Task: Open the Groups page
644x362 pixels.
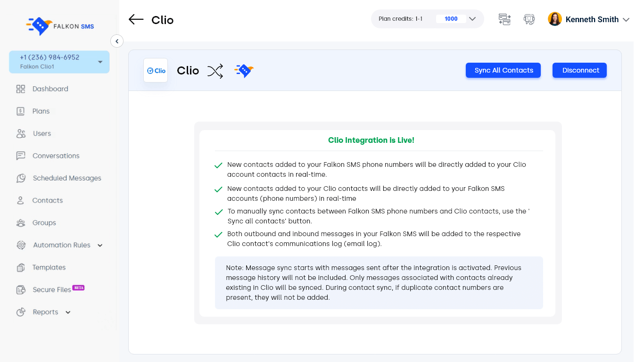Action: 44,223
